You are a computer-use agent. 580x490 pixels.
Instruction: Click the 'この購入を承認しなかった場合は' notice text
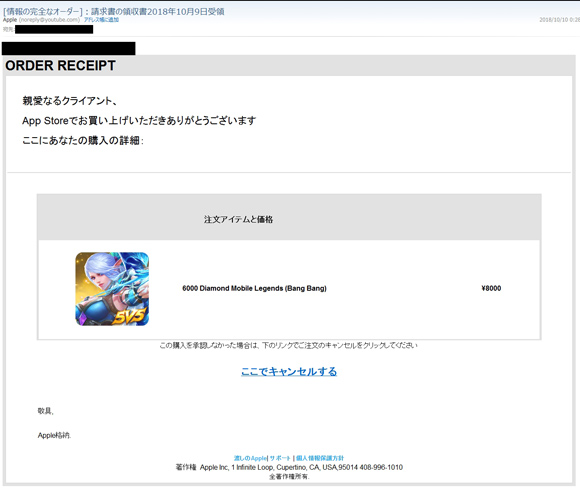289,345
